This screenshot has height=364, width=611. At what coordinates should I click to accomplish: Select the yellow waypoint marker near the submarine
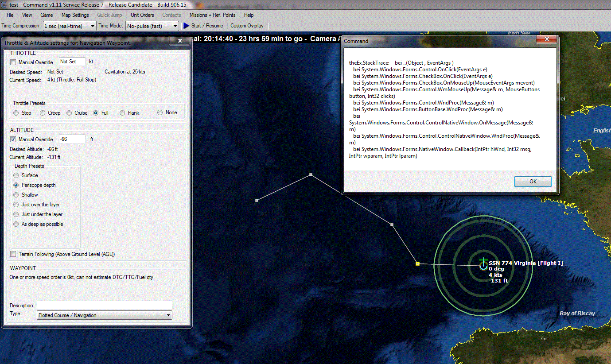pos(417,263)
